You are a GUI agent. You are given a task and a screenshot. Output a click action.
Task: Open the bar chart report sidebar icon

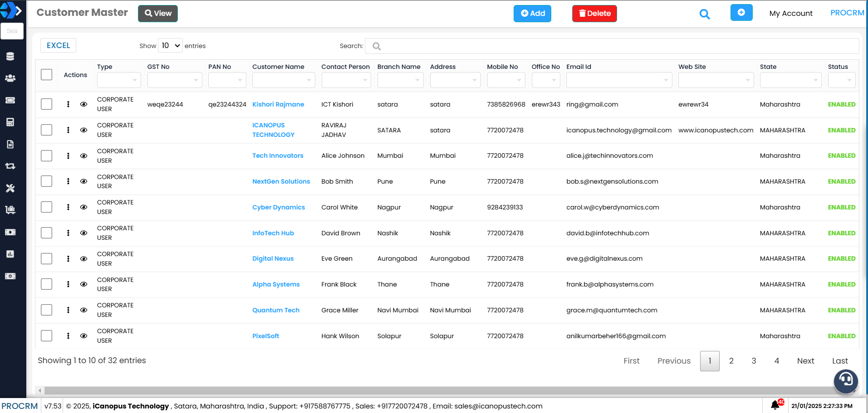coord(10,254)
